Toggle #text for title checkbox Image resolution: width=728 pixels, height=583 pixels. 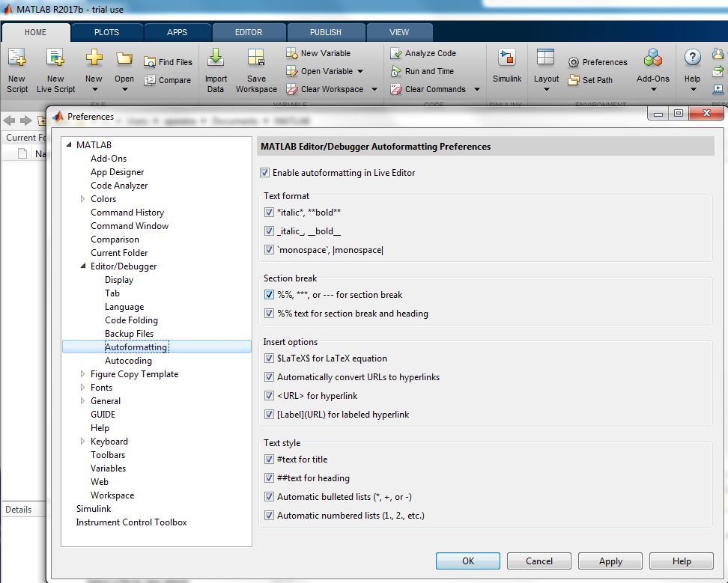pos(269,460)
